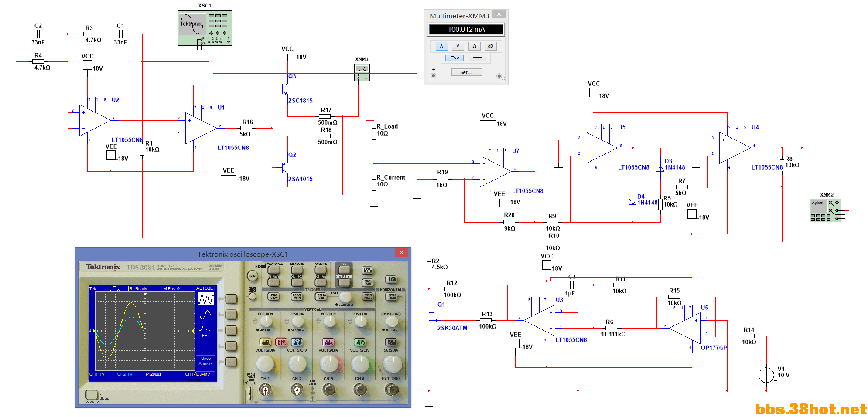Click the SET TO 50% trigger button
The width and height of the screenshot is (868, 417).
(321, 296)
